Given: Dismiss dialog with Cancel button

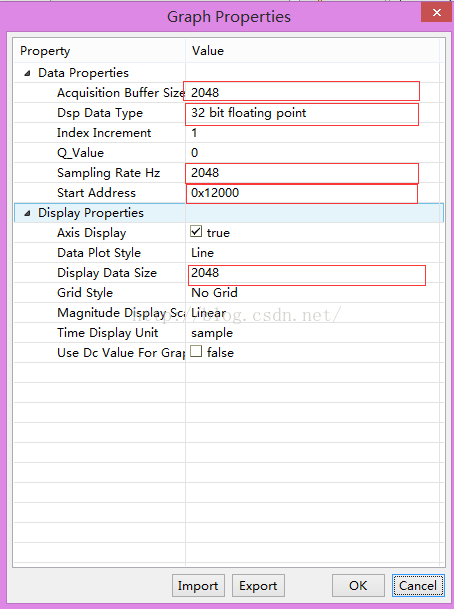Looking at the screenshot, I should tap(418, 585).
